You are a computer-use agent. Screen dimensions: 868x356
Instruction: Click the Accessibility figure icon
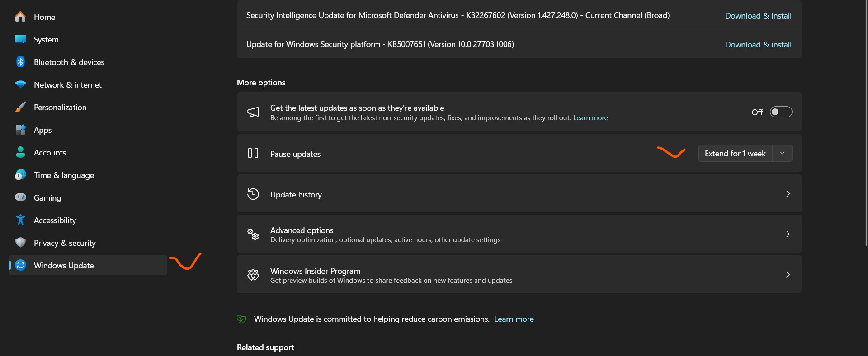click(x=20, y=220)
